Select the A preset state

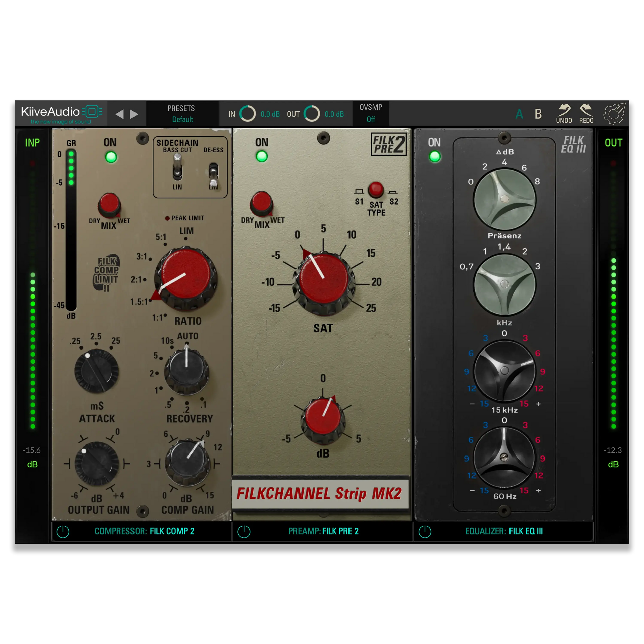pos(519,114)
